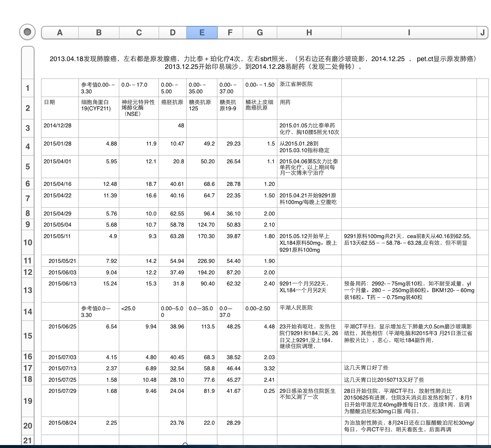
Task: Click the '癌胚抗原' header cell
Action: 173,108
